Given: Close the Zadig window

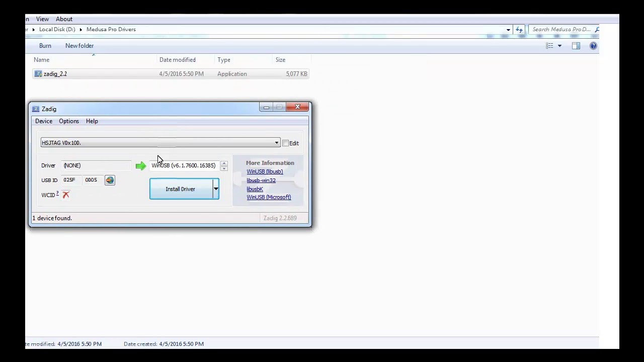Looking at the screenshot, I should tap(297, 107).
